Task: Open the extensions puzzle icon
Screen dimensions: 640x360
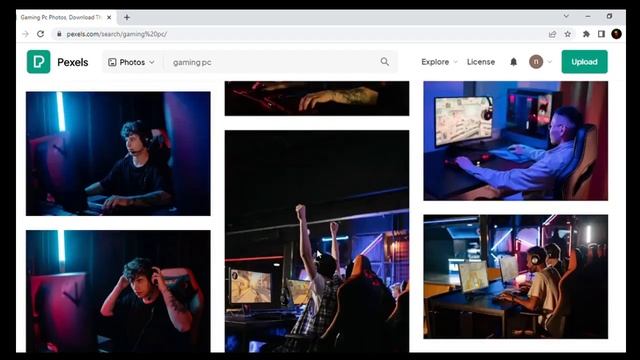Action: pos(586,34)
